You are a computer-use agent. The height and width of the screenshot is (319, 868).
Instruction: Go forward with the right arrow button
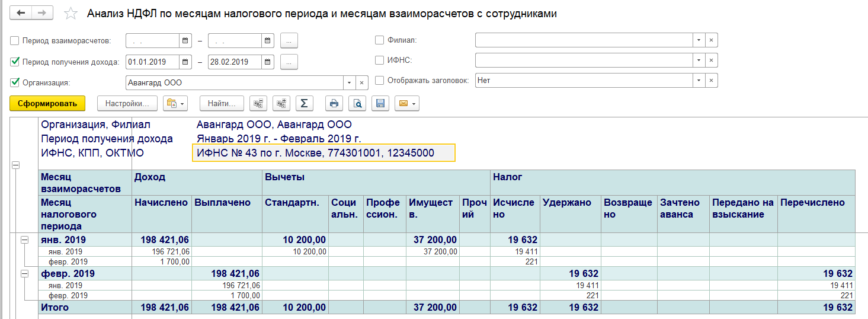(42, 13)
